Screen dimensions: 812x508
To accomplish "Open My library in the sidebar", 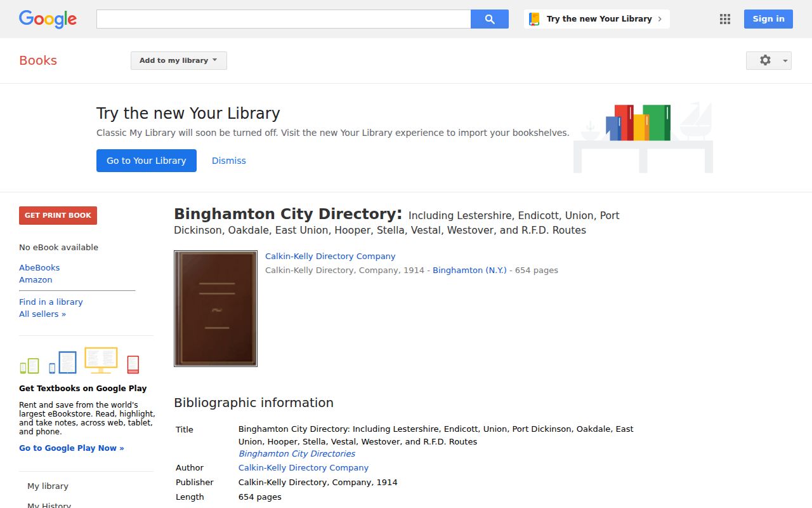I will (x=48, y=486).
